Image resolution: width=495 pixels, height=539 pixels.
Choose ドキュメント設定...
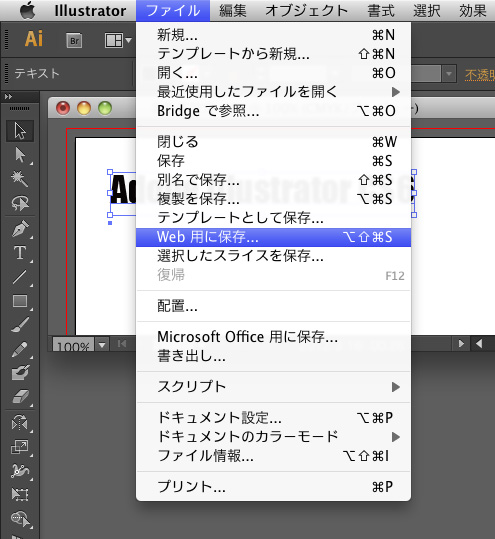273,418
